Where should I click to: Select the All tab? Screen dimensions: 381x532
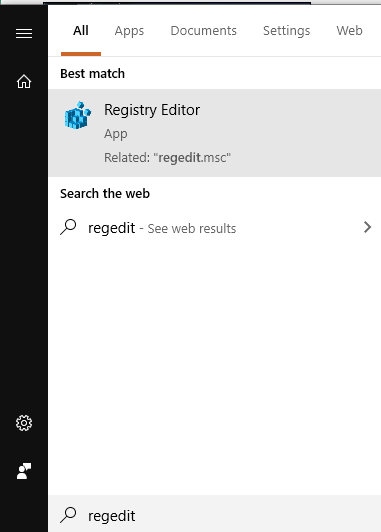pos(81,31)
